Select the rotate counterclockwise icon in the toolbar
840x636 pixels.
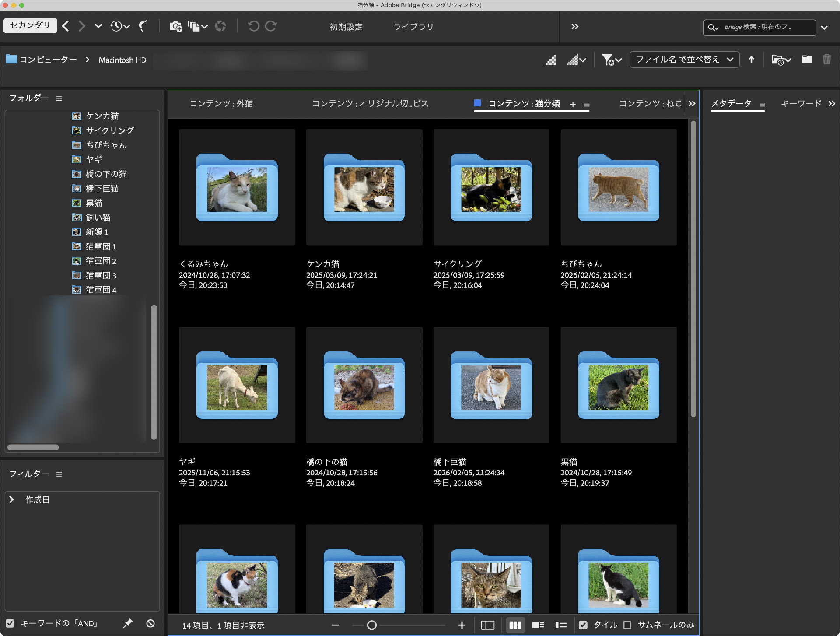(x=254, y=26)
